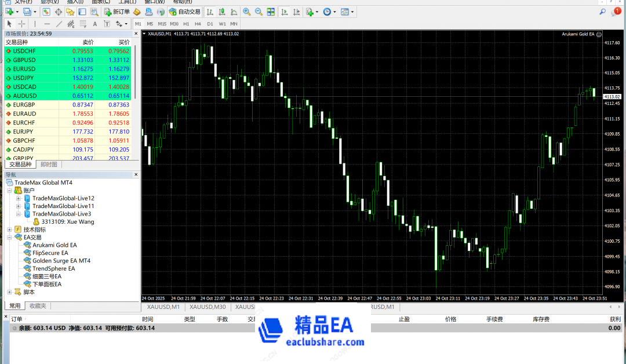Switch to the 收藏夹 favorites tab
This screenshot has height=364, width=626.
pyautogui.click(x=38, y=306)
